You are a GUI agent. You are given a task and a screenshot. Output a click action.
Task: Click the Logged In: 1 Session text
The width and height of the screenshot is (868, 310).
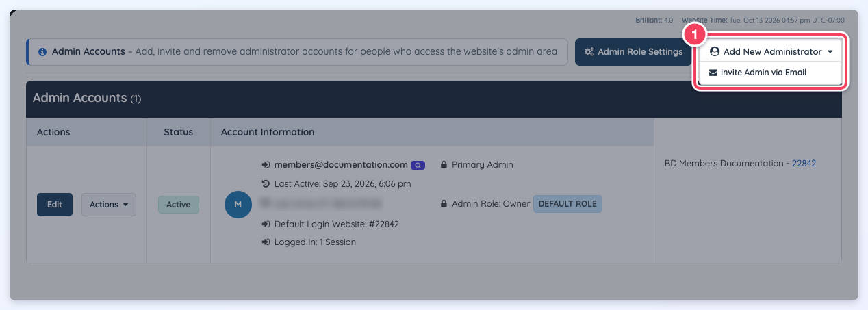click(x=315, y=242)
